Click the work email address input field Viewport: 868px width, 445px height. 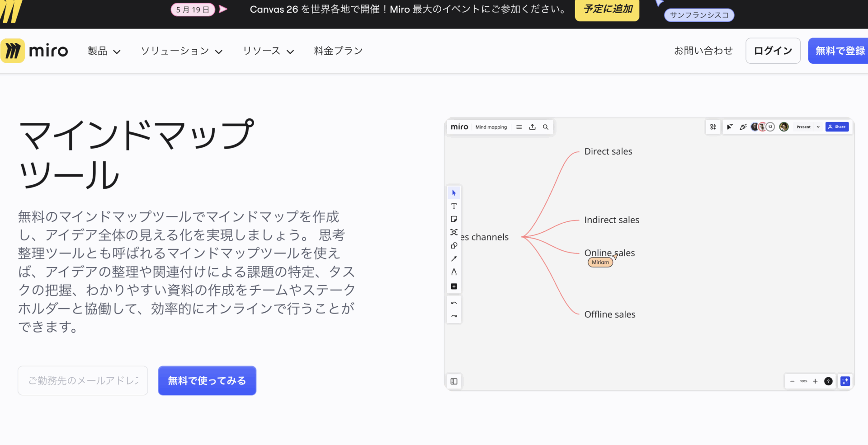click(83, 381)
